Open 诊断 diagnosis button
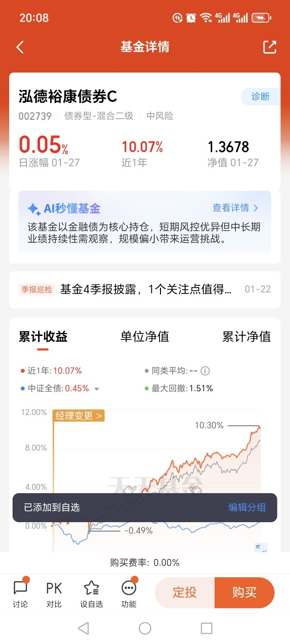 261,96
